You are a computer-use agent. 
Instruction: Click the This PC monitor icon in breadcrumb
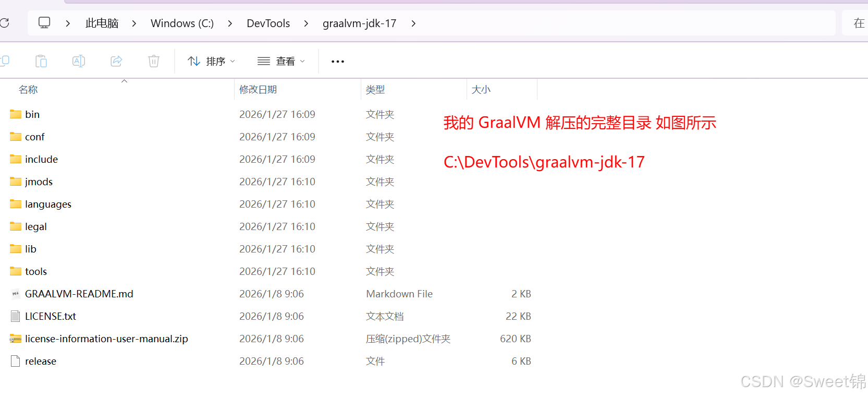point(44,23)
